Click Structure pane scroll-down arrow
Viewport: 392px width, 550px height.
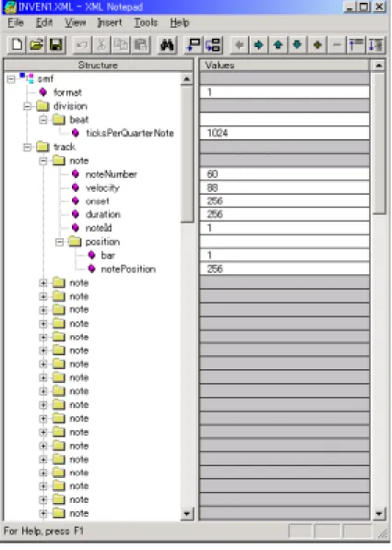pos(187,514)
